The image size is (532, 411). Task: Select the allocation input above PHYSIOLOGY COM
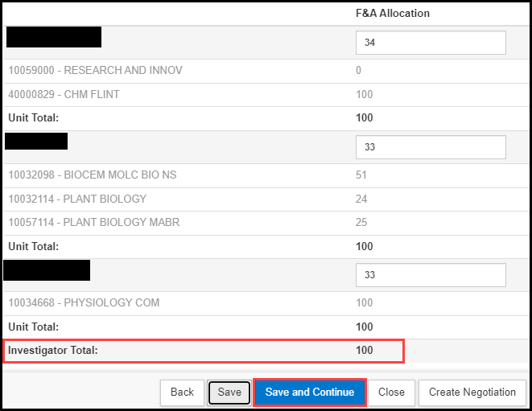tap(431, 275)
